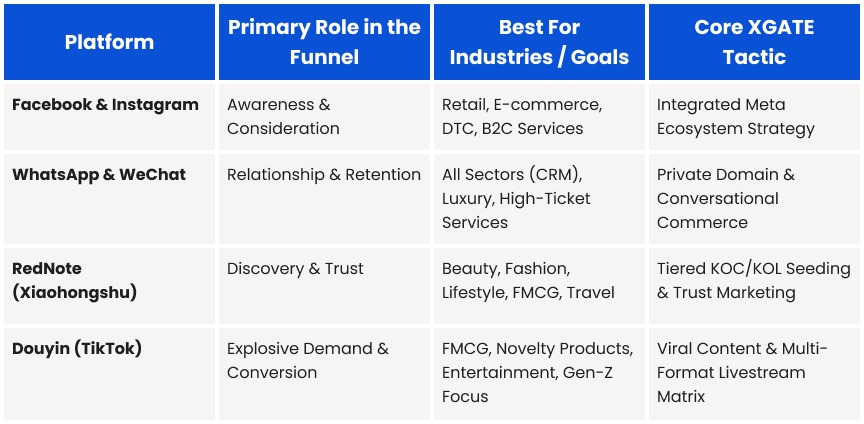Select the FMCG, Novelty Products cell
The width and height of the screenshot is (864, 424).
537,372
